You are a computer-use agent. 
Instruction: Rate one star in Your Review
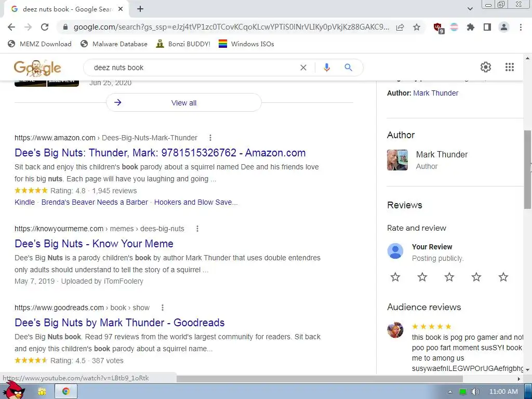click(x=395, y=277)
